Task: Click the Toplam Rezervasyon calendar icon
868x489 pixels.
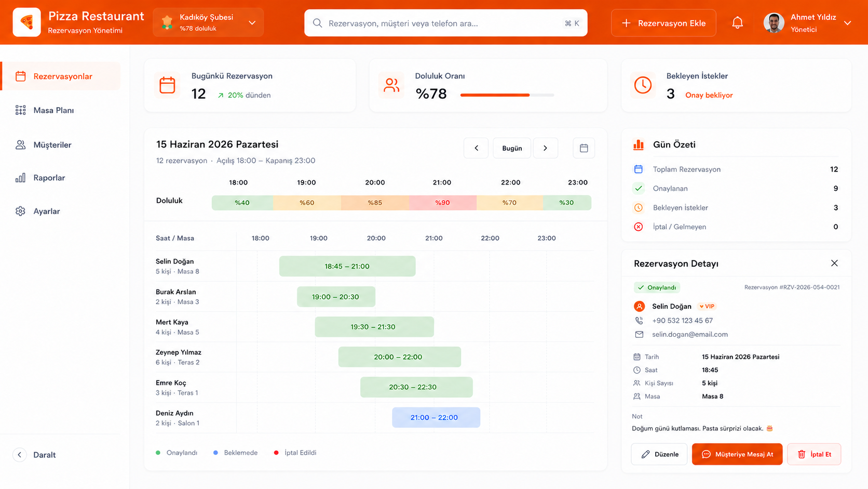Action: pyautogui.click(x=639, y=169)
